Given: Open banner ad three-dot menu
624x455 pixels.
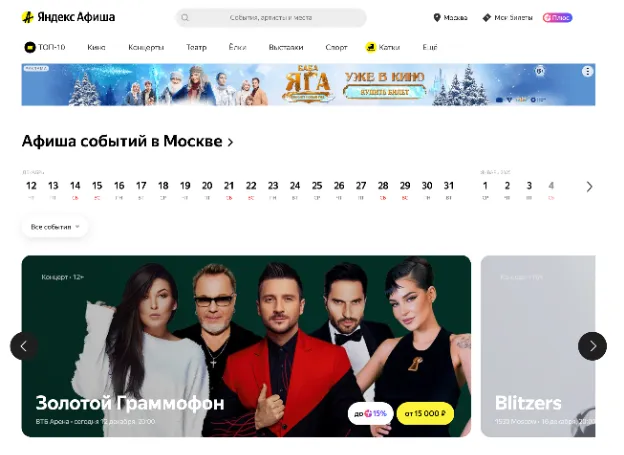Looking at the screenshot, I should click(x=587, y=71).
